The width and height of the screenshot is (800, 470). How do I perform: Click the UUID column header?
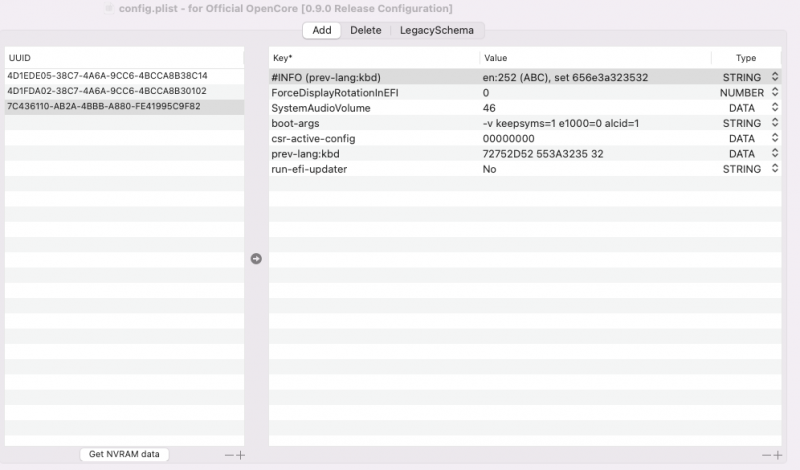pyautogui.click(x=124, y=58)
